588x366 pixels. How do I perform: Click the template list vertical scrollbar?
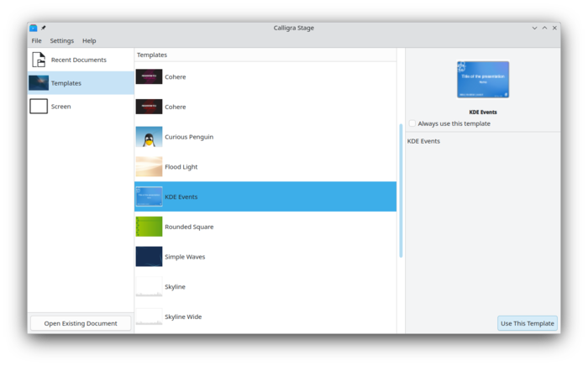click(x=401, y=191)
